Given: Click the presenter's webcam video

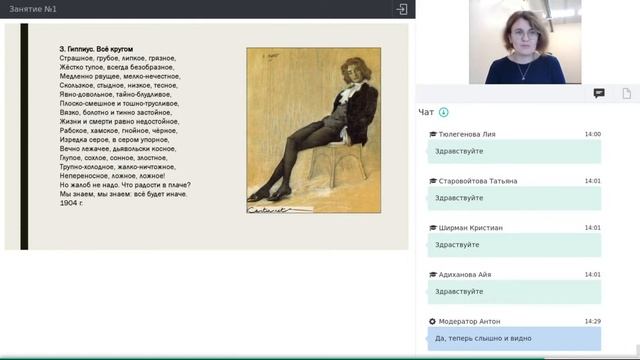Looking at the screenshot, I should point(525,42).
